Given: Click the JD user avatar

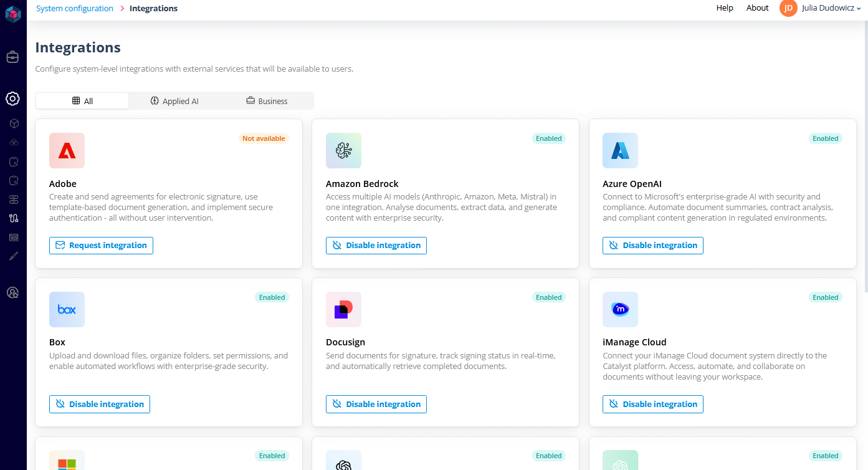Looking at the screenshot, I should 788,8.
